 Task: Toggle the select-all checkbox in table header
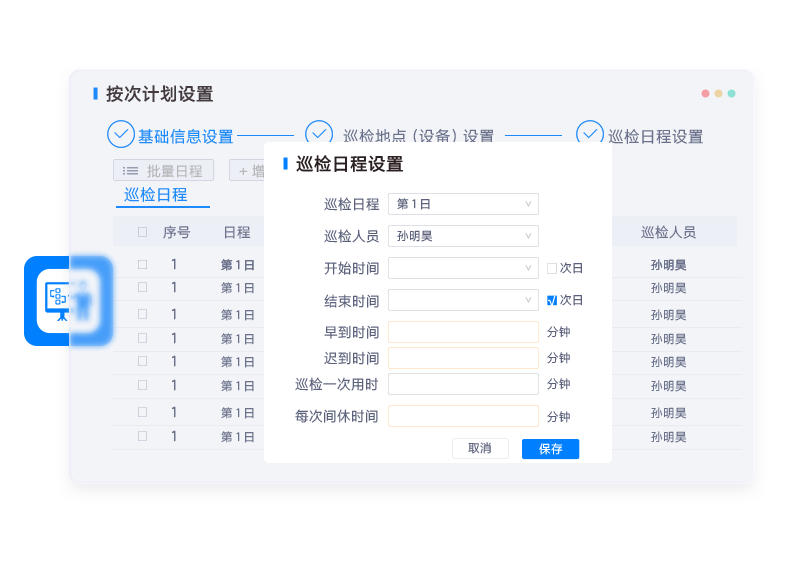point(142,232)
